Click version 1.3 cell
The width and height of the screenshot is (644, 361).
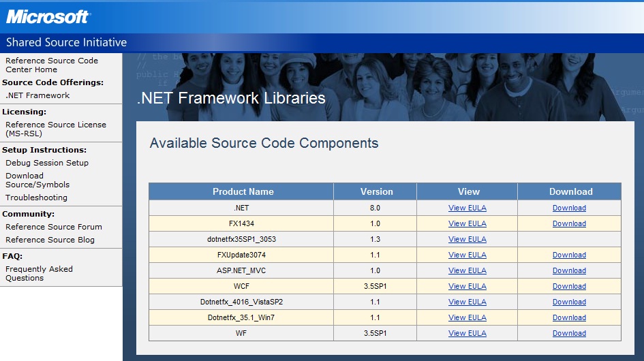coord(375,239)
